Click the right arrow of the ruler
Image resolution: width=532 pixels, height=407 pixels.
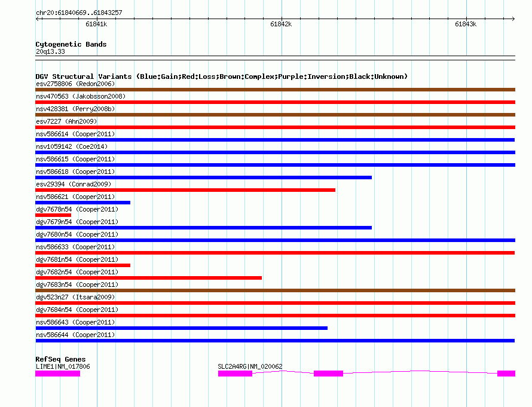513,19
